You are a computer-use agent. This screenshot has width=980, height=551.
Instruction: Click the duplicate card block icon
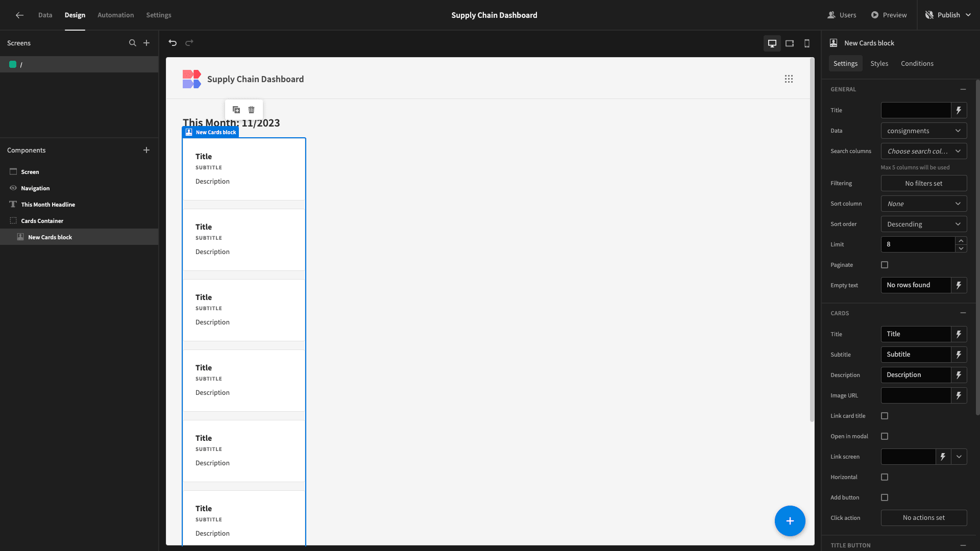(x=236, y=110)
